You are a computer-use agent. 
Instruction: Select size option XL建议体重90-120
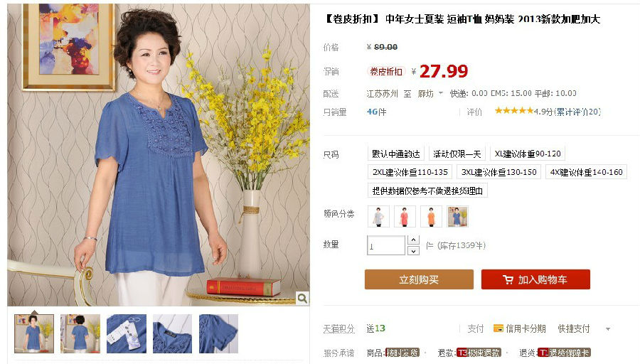point(528,154)
